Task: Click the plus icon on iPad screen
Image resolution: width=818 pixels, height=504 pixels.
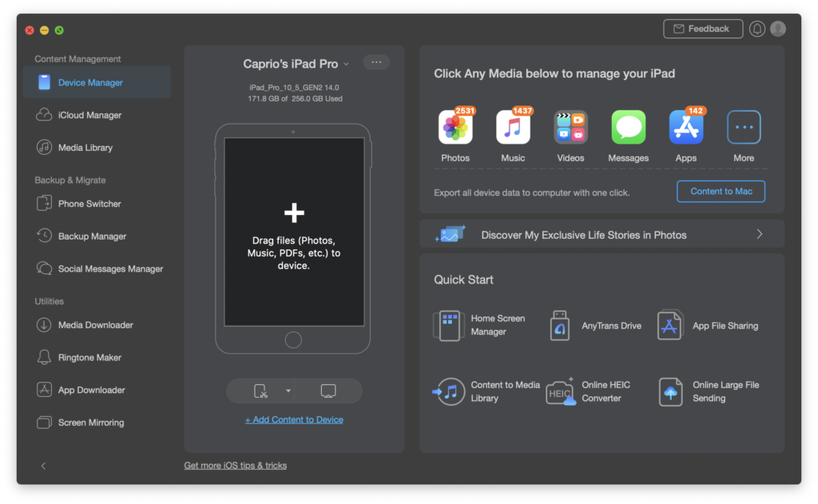Action: pos(294,213)
